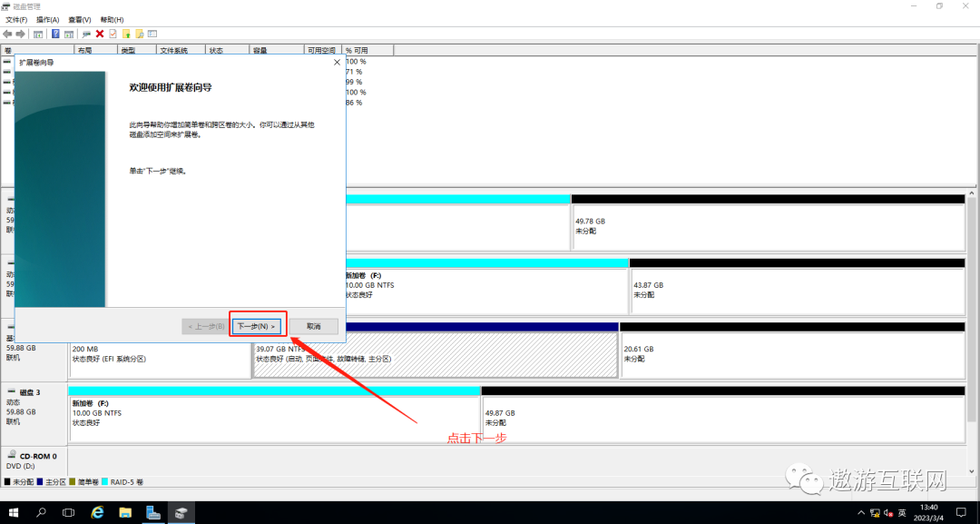Sort by the 文件系统 column header
This screenshot has height=524, width=980.
(x=181, y=51)
